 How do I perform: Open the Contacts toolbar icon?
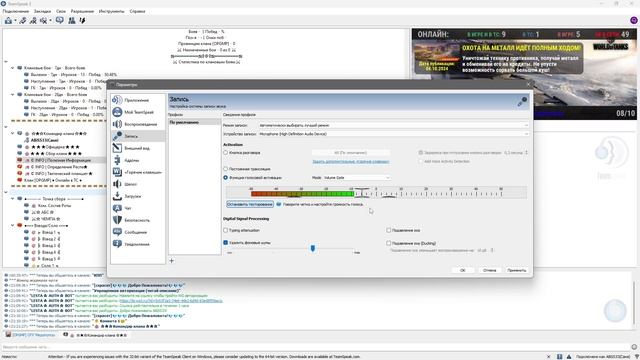coord(71,20)
